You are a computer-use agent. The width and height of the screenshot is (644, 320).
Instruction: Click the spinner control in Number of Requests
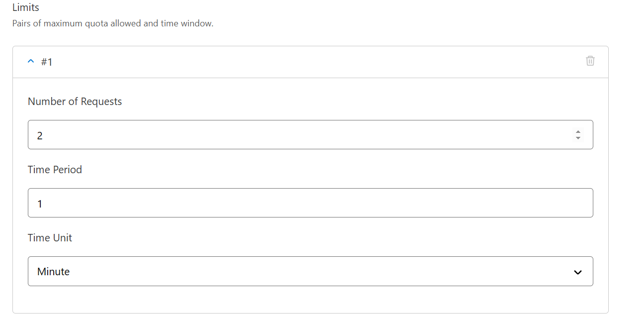coord(578,135)
